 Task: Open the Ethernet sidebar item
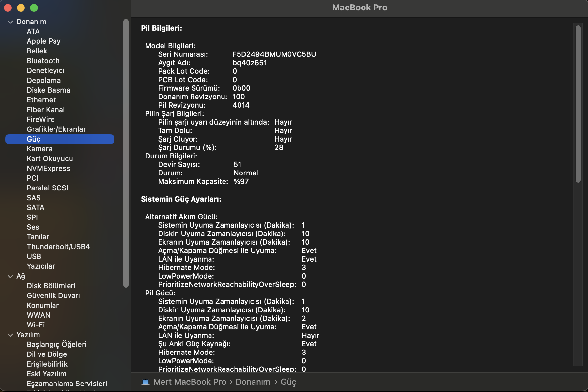[x=41, y=100]
